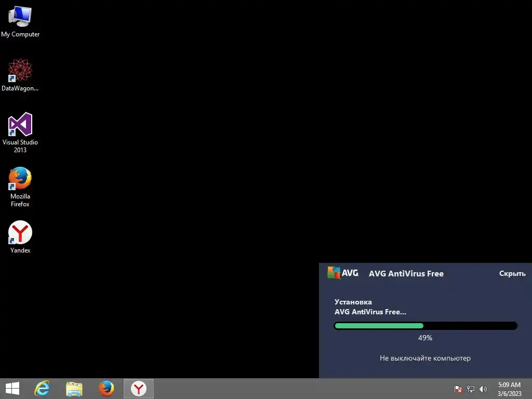532x399 pixels.
Task: Launch Internet Explorer from the taskbar
Action: [42, 389]
